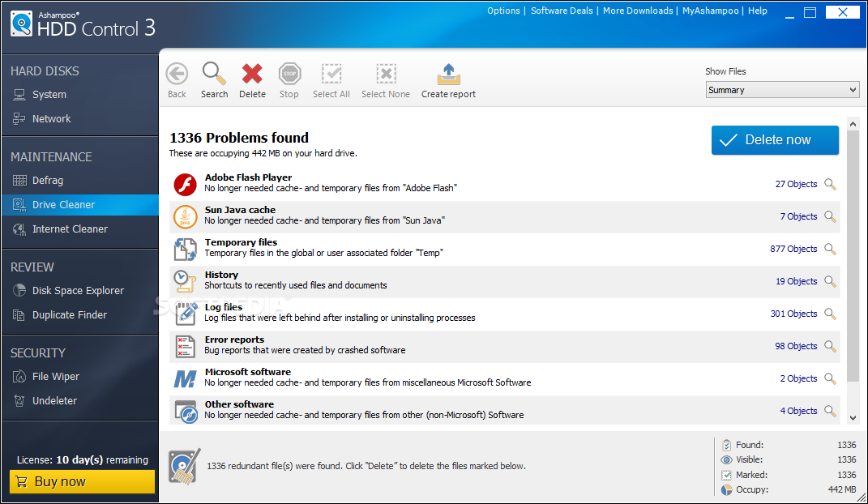Click the Microsoft software M icon
This screenshot has height=504, width=868.
[185, 379]
